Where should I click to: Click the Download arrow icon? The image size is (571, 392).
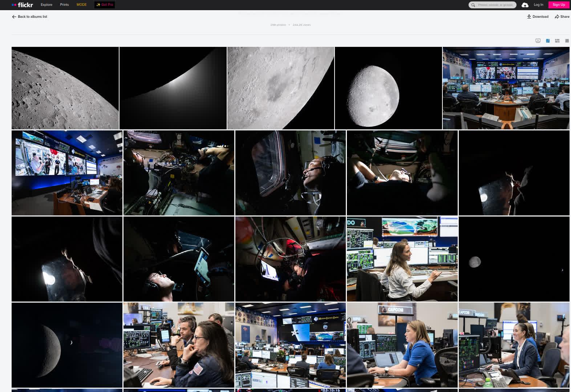pos(529,16)
